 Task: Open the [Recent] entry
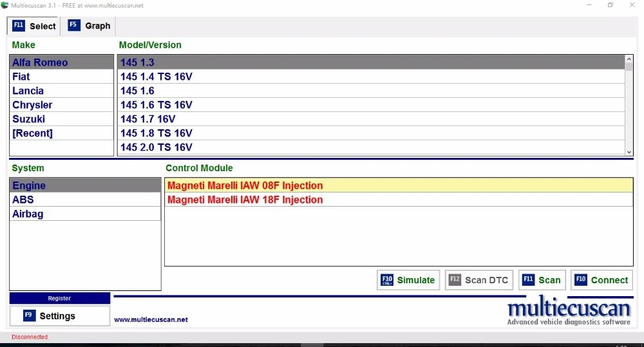[62, 133]
